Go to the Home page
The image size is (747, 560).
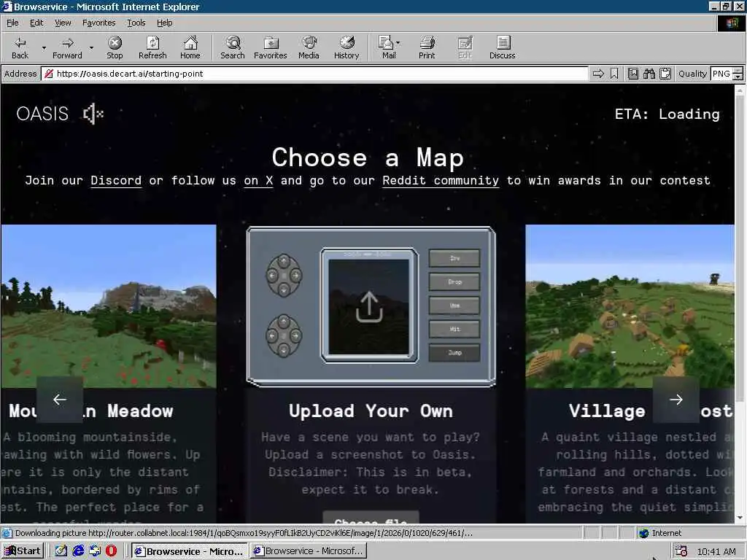click(190, 47)
